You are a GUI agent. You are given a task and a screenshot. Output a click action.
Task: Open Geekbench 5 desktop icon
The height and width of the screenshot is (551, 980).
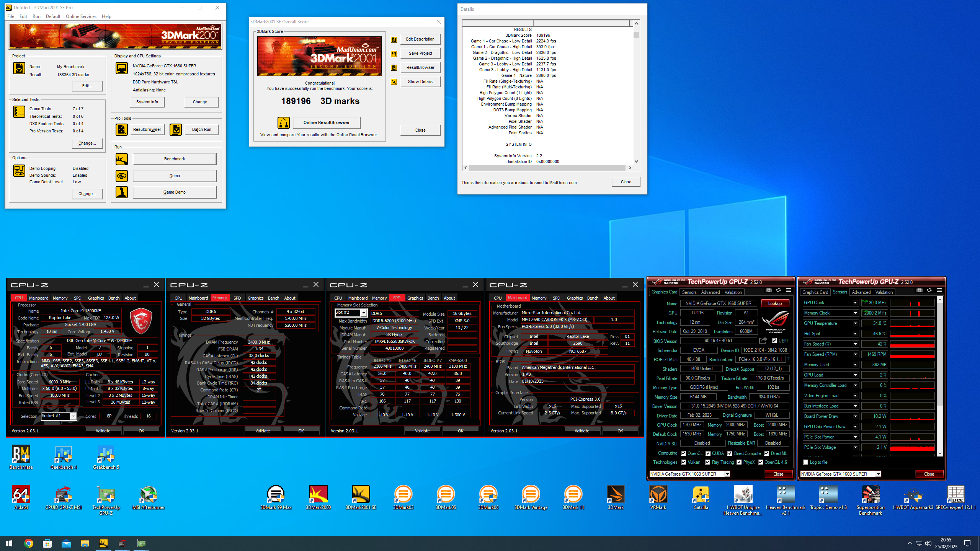pos(106,457)
